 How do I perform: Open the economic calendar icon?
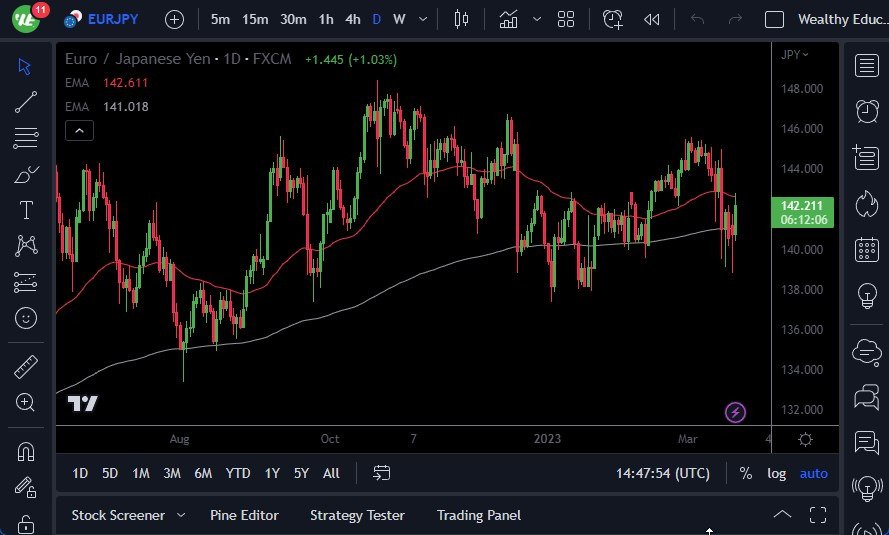click(866, 250)
